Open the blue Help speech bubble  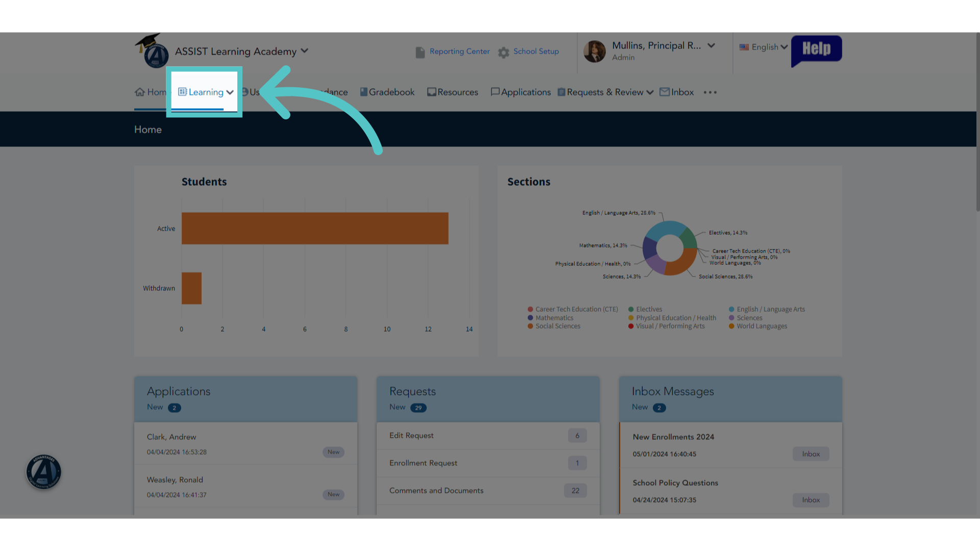(816, 51)
